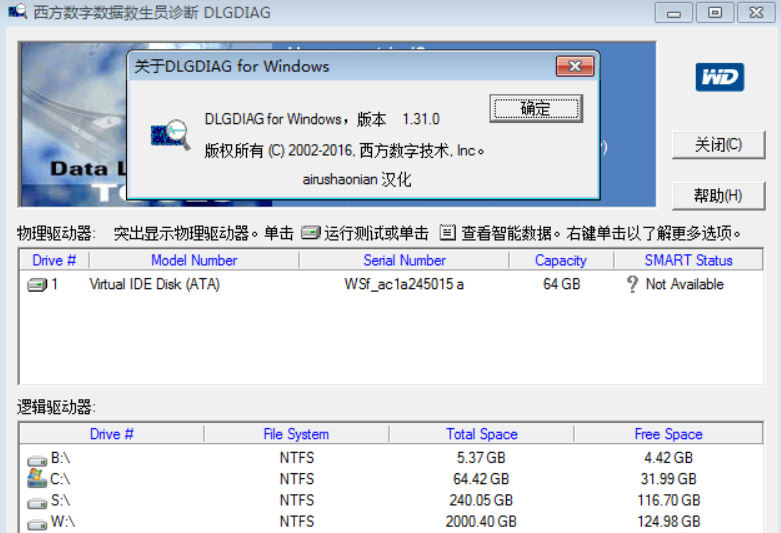Maximize the DLGDIAG main window
The image size is (781, 533).
pyautogui.click(x=715, y=12)
